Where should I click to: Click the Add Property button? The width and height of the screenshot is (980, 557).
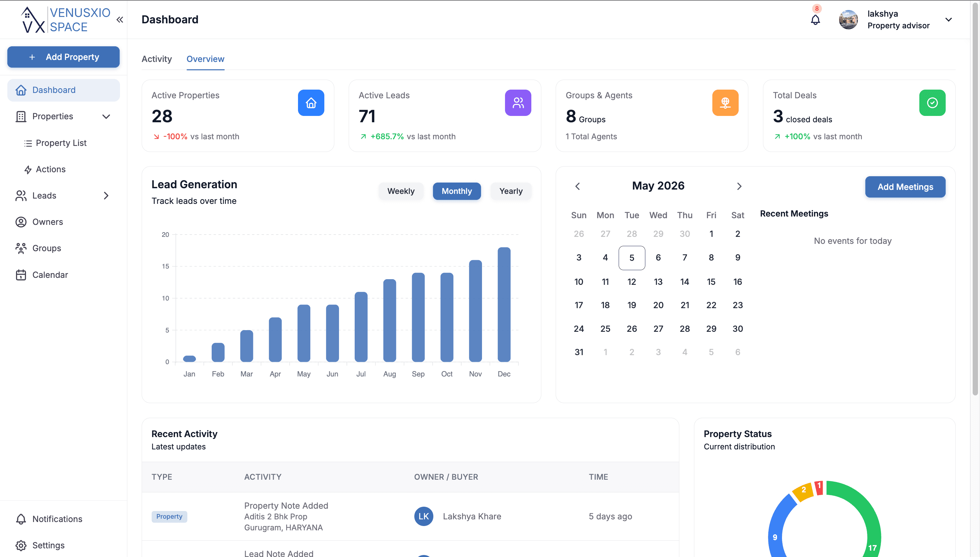64,57
